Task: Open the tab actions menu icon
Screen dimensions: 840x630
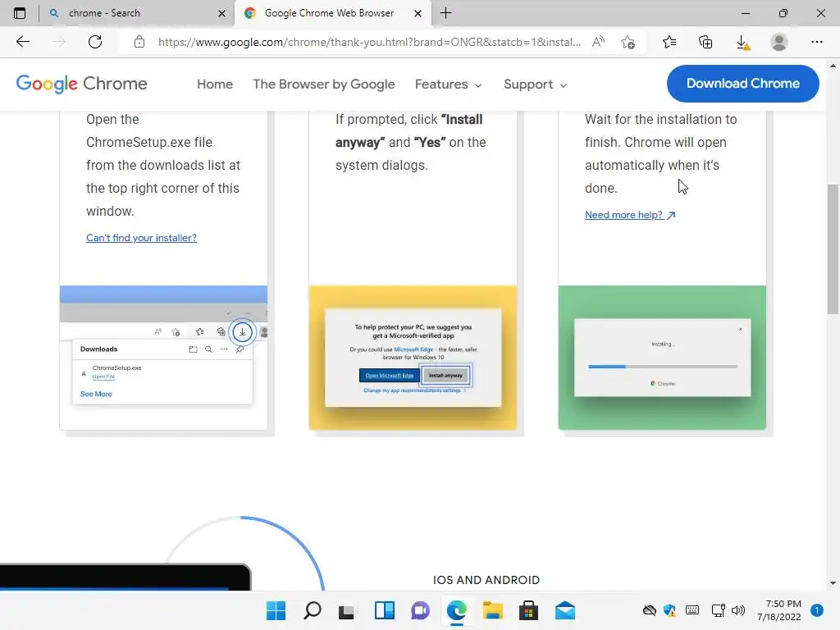Action: coord(20,13)
